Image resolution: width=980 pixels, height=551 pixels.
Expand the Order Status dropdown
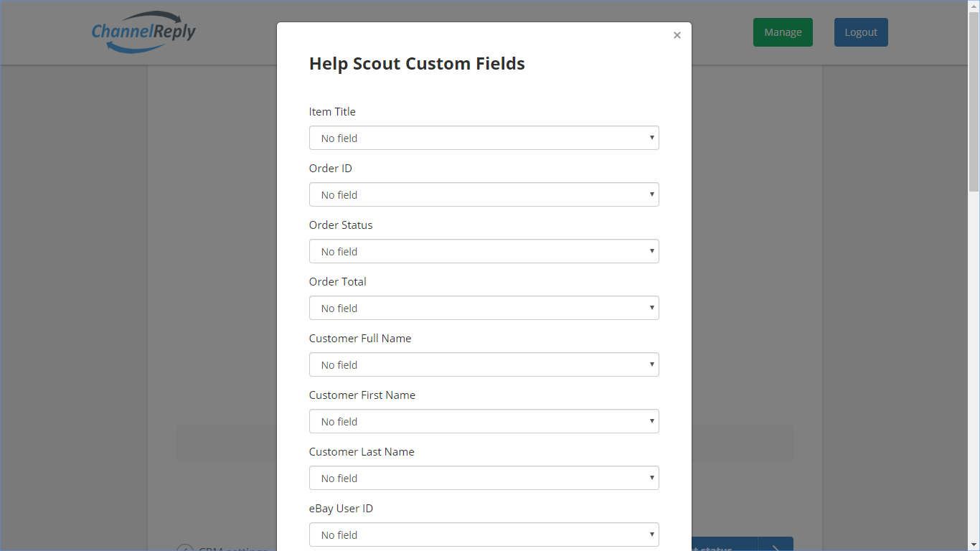484,251
